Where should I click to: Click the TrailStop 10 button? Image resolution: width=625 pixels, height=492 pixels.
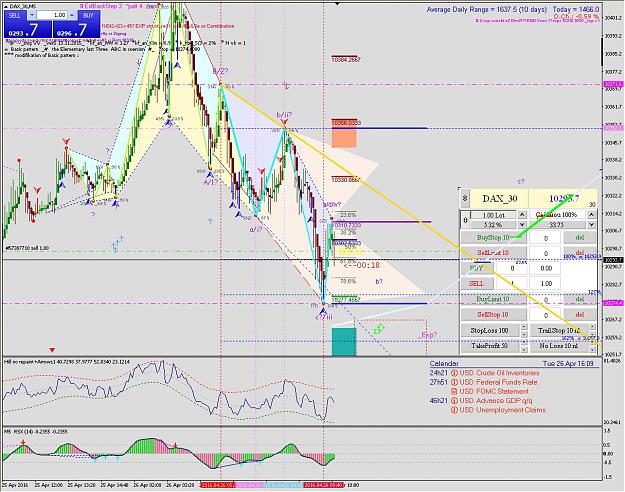559,331
